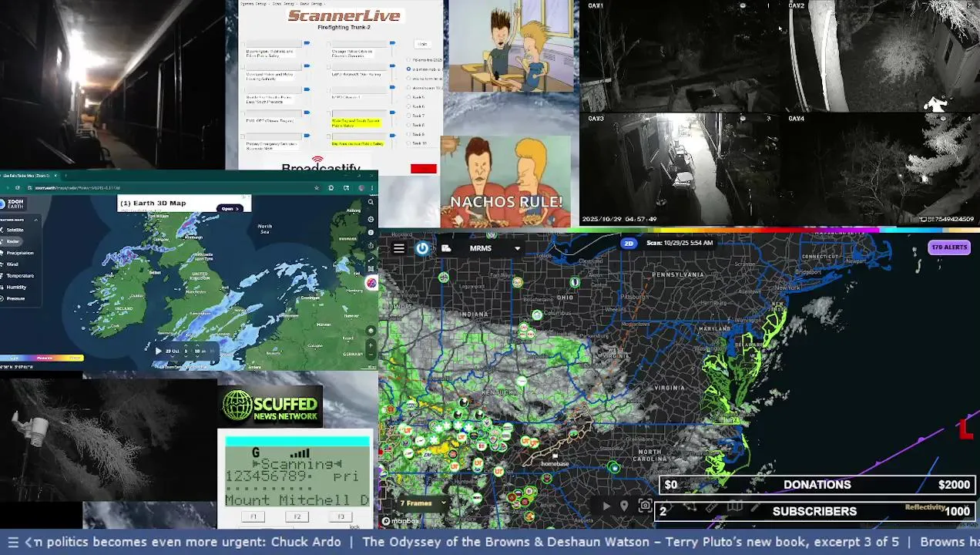
Task: Select the Bank 7 radio button
Action: click(408, 116)
